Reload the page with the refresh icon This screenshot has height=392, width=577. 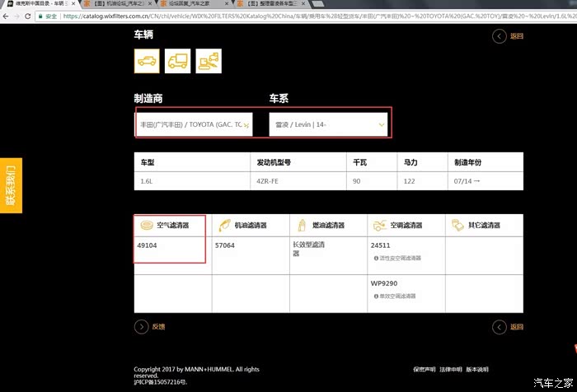coord(27,16)
